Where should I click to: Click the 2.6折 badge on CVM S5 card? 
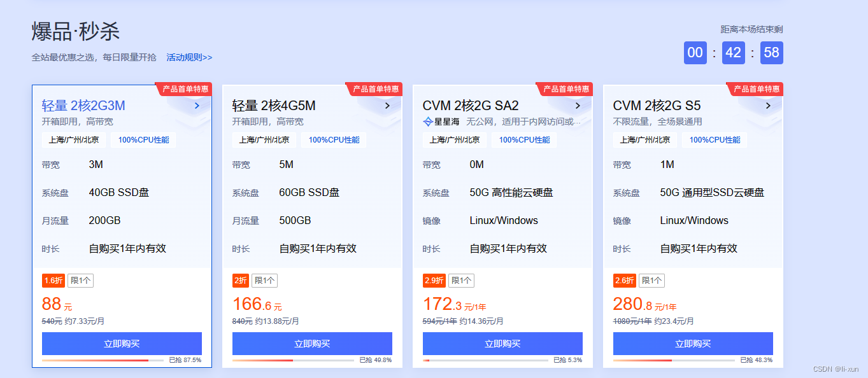pos(623,280)
